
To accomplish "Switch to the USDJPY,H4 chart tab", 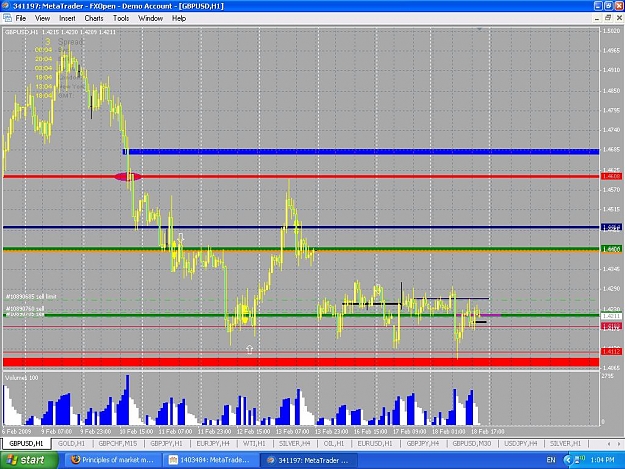I will point(521,443).
